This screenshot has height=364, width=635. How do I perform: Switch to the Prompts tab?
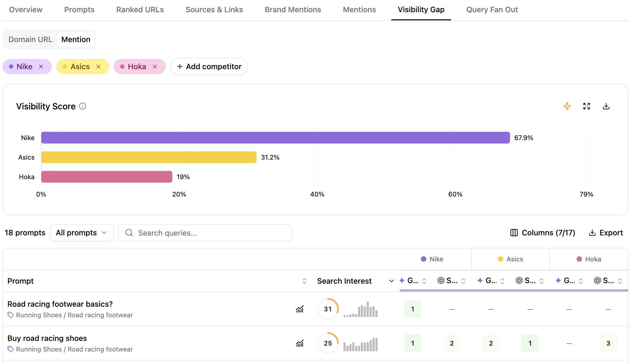tap(79, 10)
